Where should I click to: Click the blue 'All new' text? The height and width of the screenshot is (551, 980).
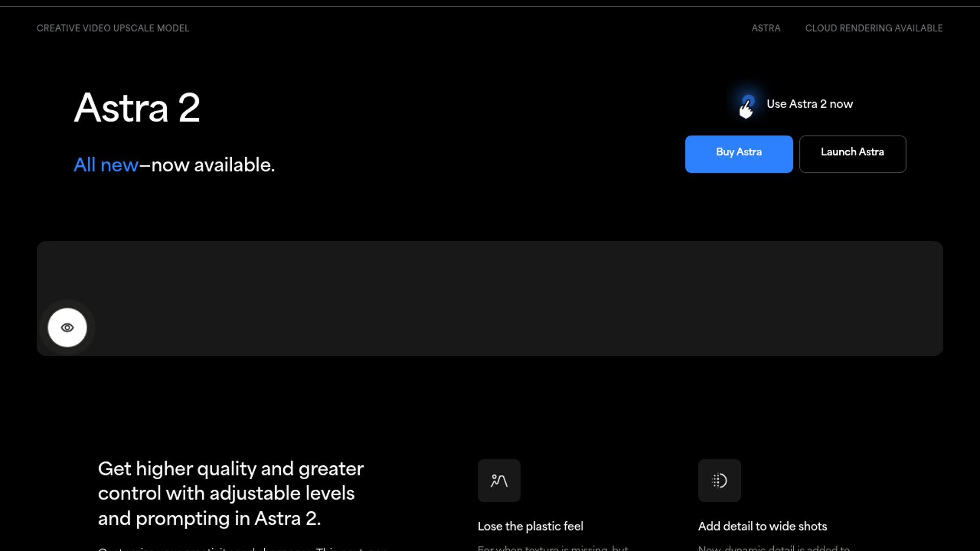(106, 165)
